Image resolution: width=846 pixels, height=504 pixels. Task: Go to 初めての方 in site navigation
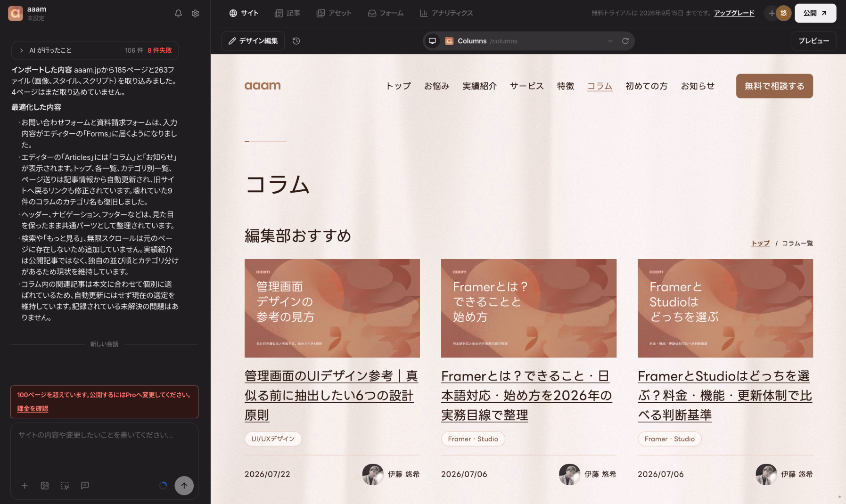(646, 86)
